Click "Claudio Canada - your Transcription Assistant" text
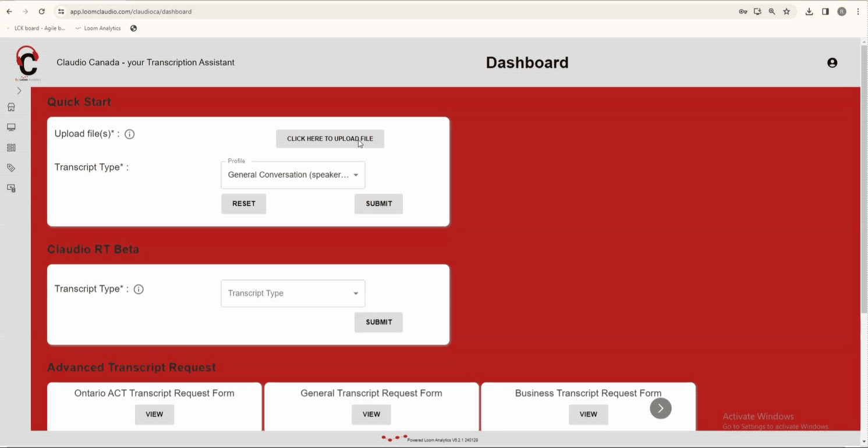 146,62
